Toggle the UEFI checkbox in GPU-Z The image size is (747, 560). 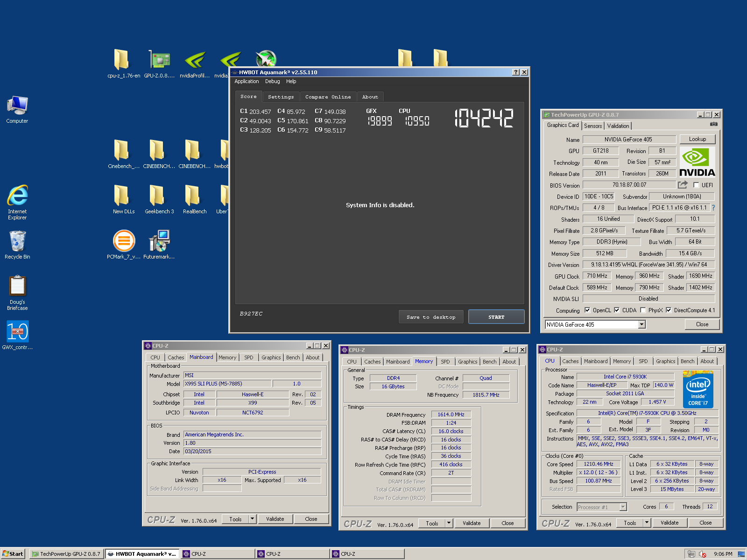coord(696,185)
